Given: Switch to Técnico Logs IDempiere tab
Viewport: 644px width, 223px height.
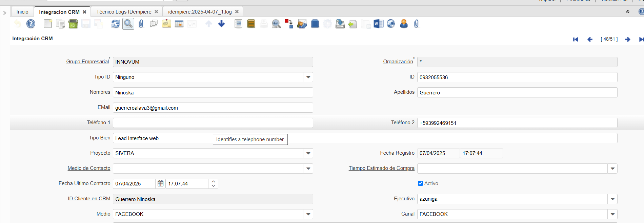Looking at the screenshot, I should coord(124,12).
